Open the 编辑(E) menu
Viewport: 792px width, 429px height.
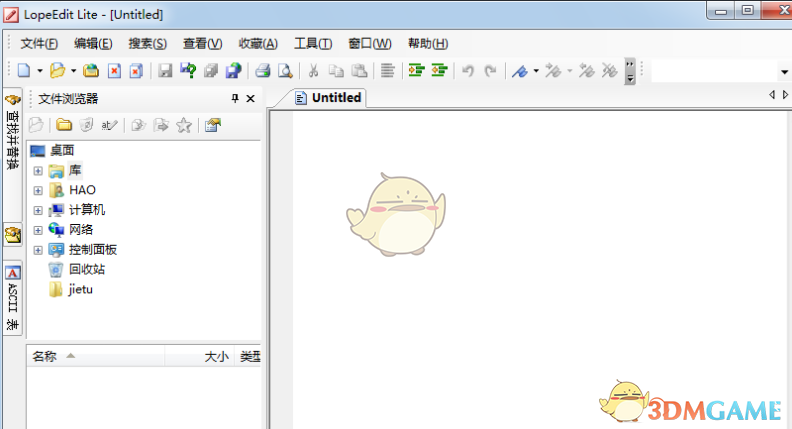[x=93, y=44]
